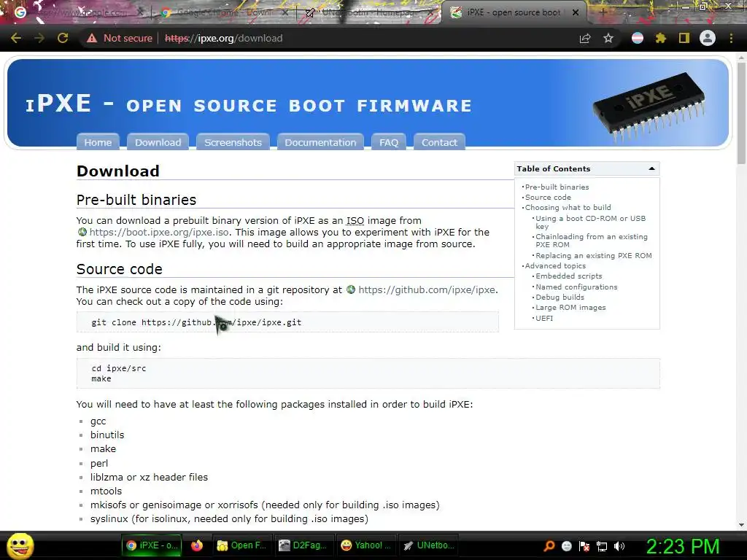Open the Home navigation tab
This screenshot has width=747, height=560.
point(98,142)
